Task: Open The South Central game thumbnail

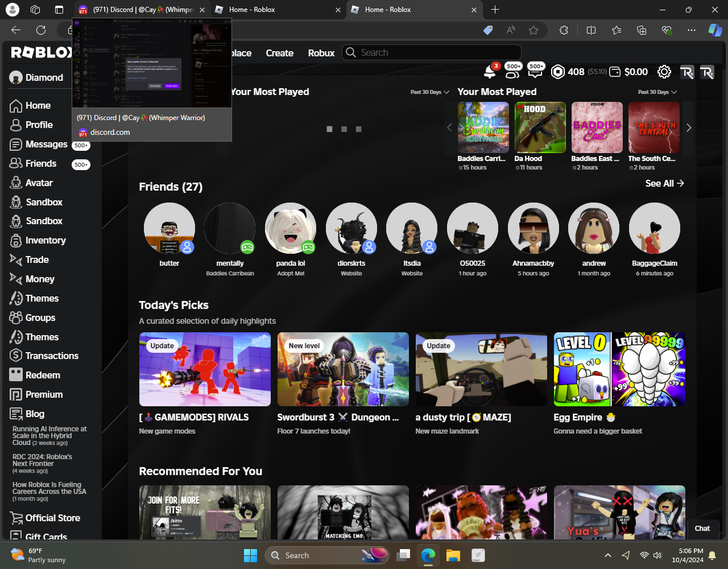Action: pos(654,127)
